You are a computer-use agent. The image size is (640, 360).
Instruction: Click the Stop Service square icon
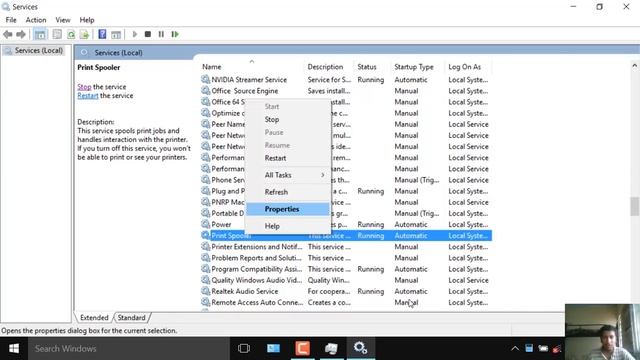click(148, 34)
